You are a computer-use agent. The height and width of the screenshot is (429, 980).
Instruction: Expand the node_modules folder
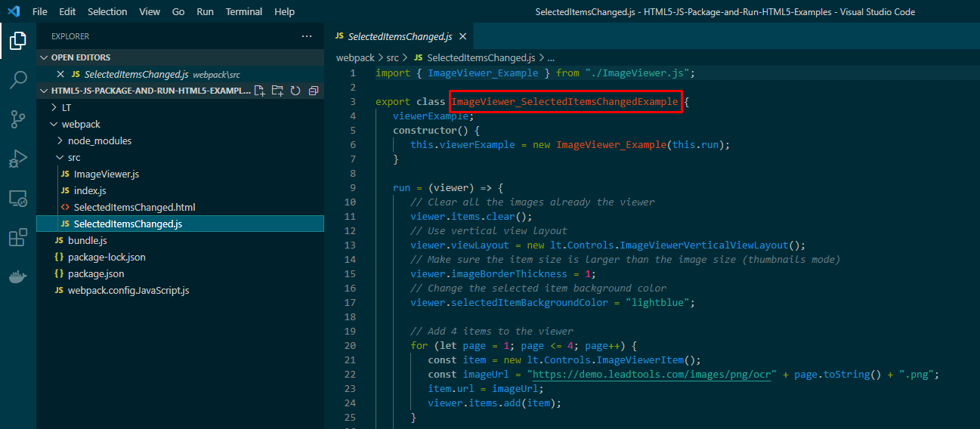click(180, 140)
